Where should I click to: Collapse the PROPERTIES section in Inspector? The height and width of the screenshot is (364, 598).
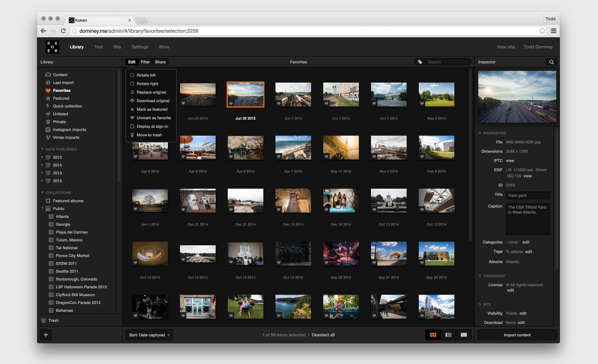480,133
